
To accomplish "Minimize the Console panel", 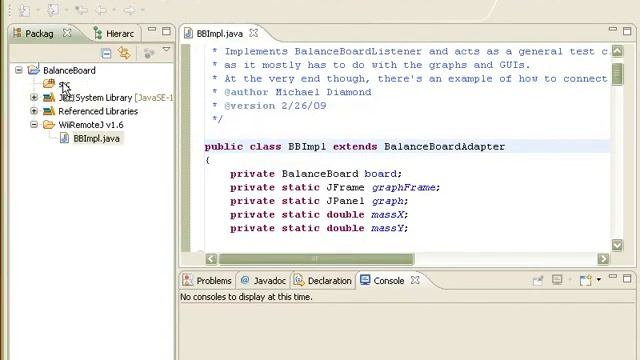I will (x=613, y=276).
